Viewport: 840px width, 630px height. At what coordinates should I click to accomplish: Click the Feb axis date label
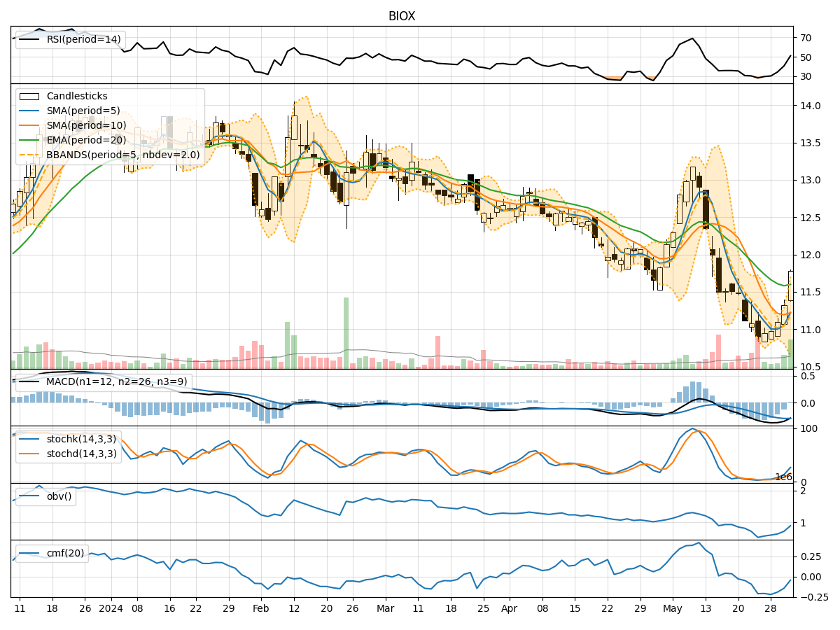coord(260,609)
